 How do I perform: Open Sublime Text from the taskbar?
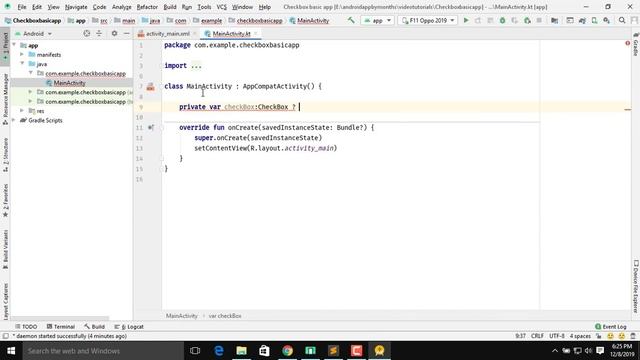coord(333,351)
